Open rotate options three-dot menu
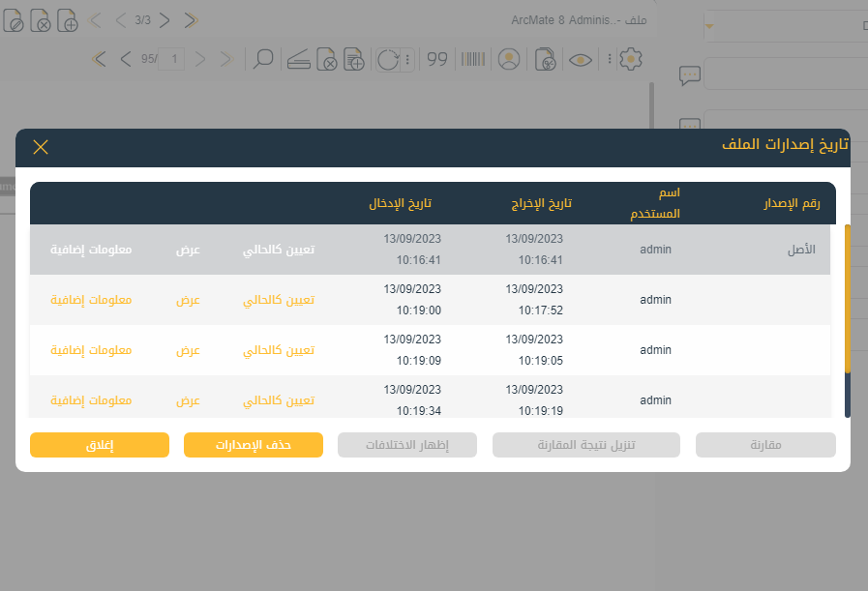 pyautogui.click(x=407, y=60)
